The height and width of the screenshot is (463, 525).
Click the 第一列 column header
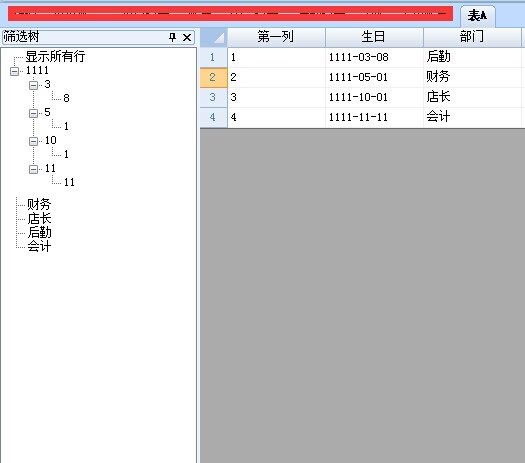click(x=276, y=37)
